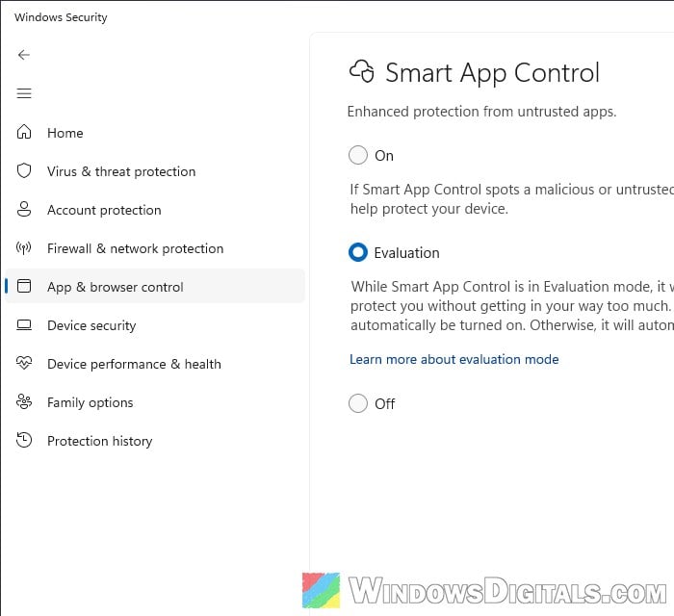Click the Account protection person icon
Screen dimensions: 674x616
pos(24,209)
